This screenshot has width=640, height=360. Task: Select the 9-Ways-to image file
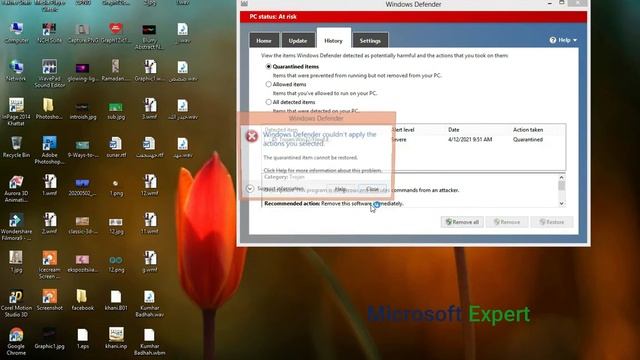82,149
